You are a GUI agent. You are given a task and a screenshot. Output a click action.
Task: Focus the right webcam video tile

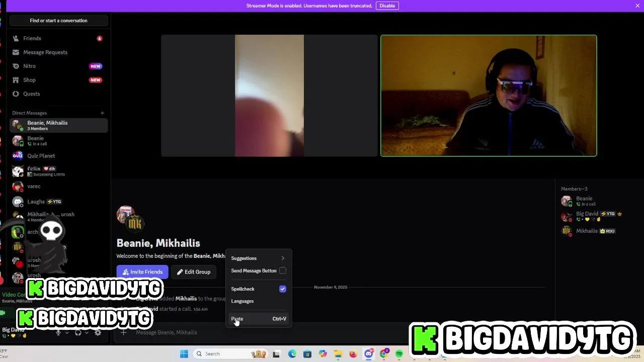[489, 96]
